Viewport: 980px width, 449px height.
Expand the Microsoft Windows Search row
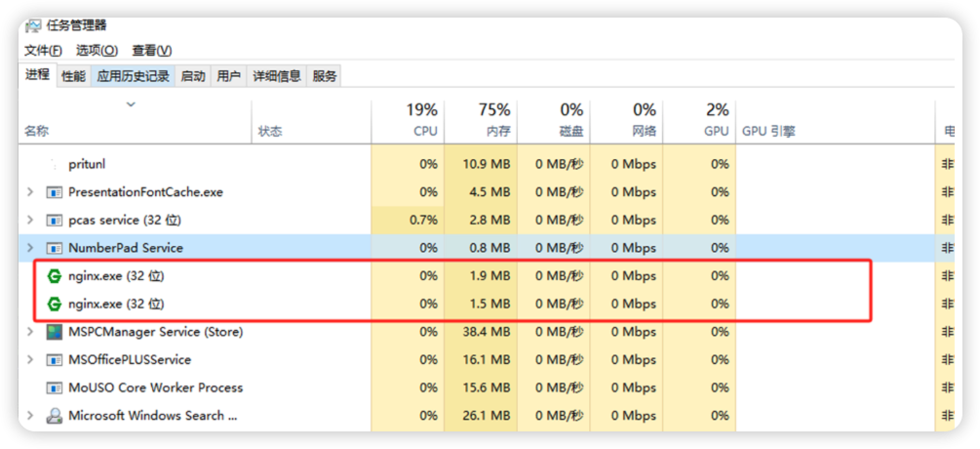30,416
